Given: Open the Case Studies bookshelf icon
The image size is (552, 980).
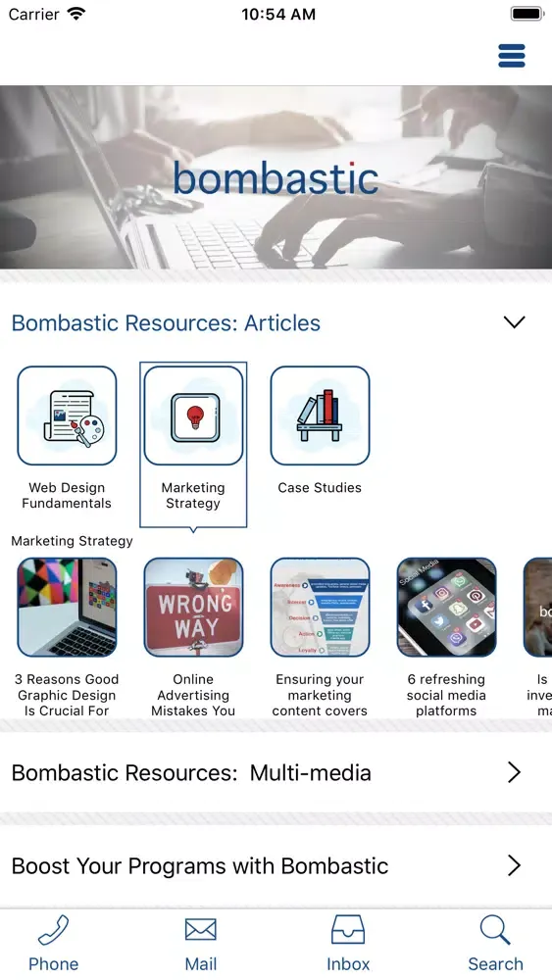Looking at the screenshot, I should [320, 416].
